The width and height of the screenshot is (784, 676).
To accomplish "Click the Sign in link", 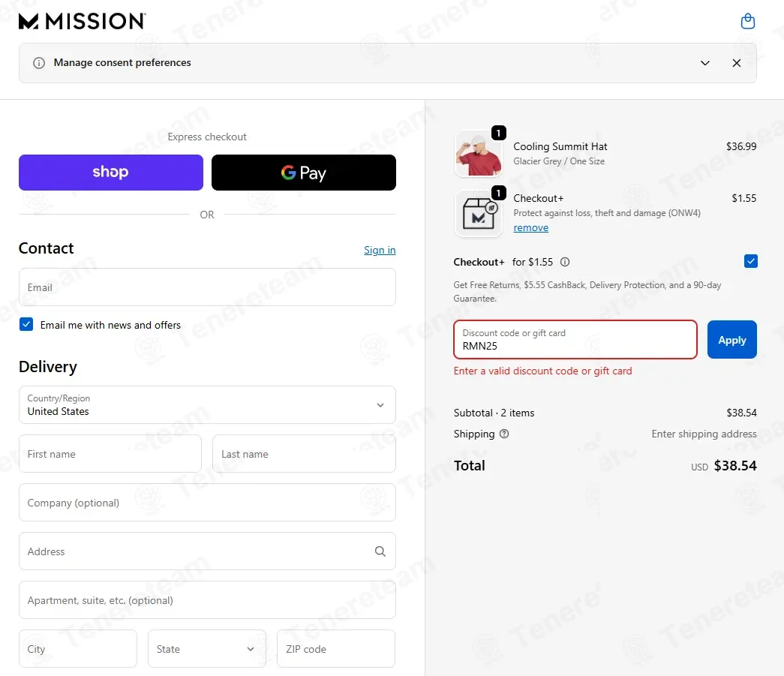I will 380,250.
